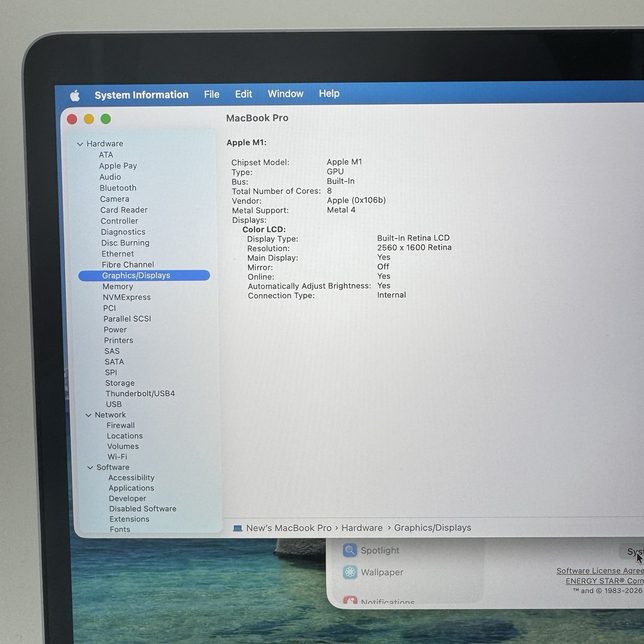The width and height of the screenshot is (644, 644).
Task: Click the Built-In Retina LCD value
Action: [413, 238]
